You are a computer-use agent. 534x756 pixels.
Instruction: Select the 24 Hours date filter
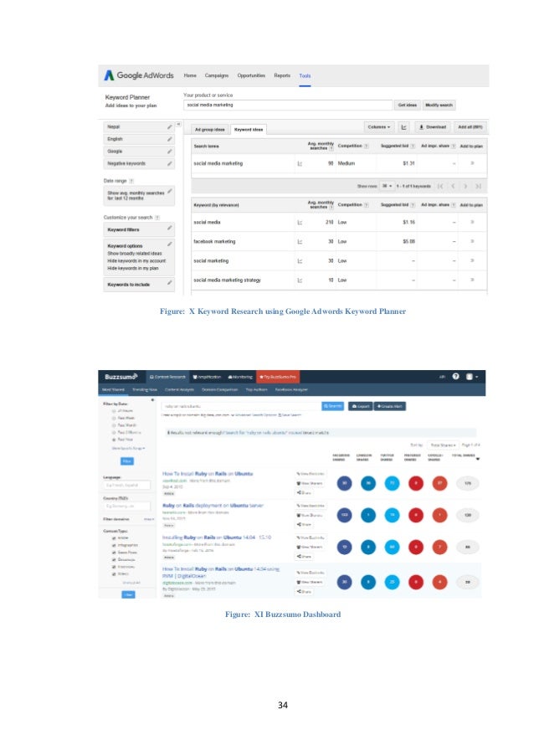(114, 411)
